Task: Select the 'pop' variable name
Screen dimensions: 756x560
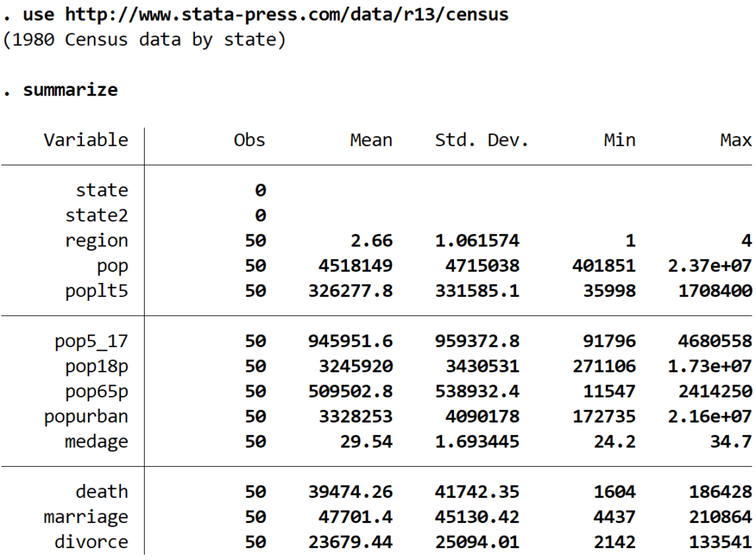Action: [x=113, y=266]
